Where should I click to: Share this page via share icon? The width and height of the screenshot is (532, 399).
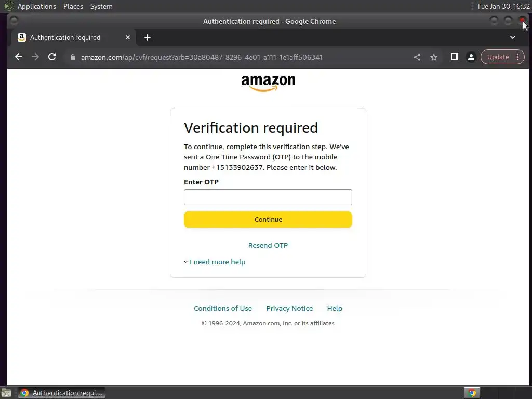[x=417, y=57]
